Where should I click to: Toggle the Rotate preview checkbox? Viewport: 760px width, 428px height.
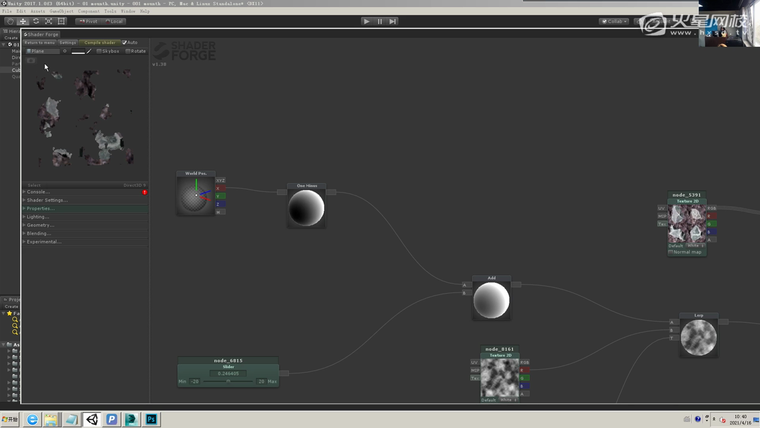[128, 51]
